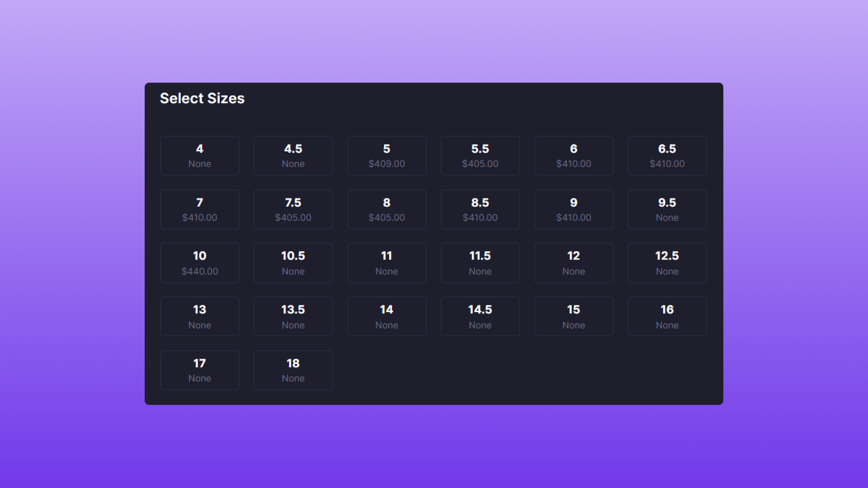Click the size 9.5 tile
This screenshot has height=488, width=868.
(667, 209)
